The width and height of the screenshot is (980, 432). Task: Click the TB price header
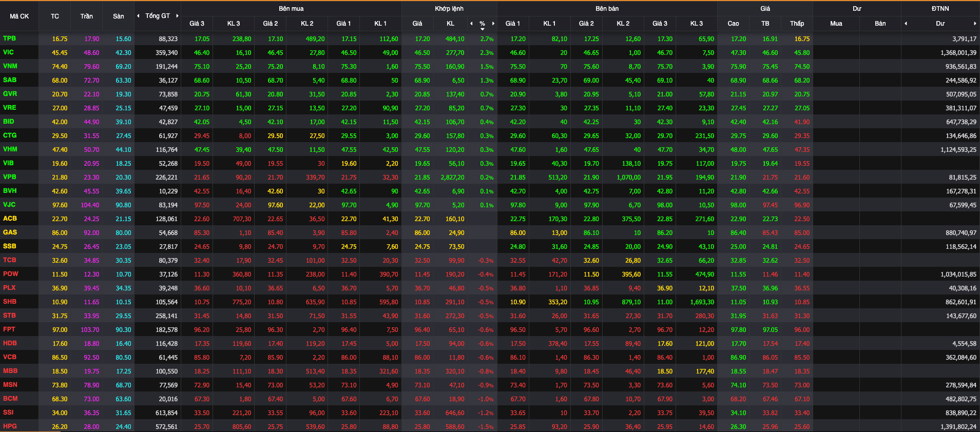pyautogui.click(x=765, y=24)
